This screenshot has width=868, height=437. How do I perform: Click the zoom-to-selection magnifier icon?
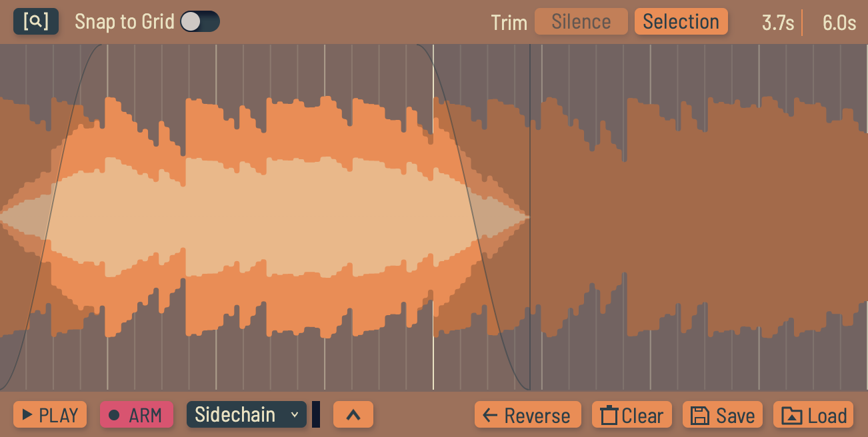[x=36, y=21]
